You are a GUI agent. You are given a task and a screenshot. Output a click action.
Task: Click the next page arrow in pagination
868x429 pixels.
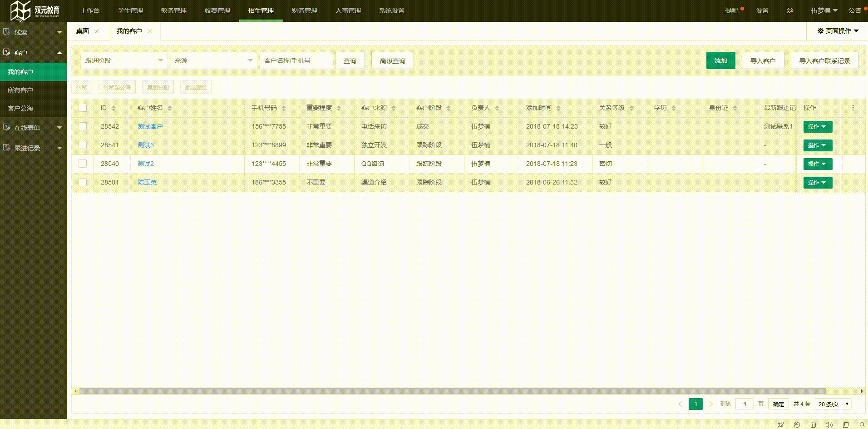pos(711,404)
